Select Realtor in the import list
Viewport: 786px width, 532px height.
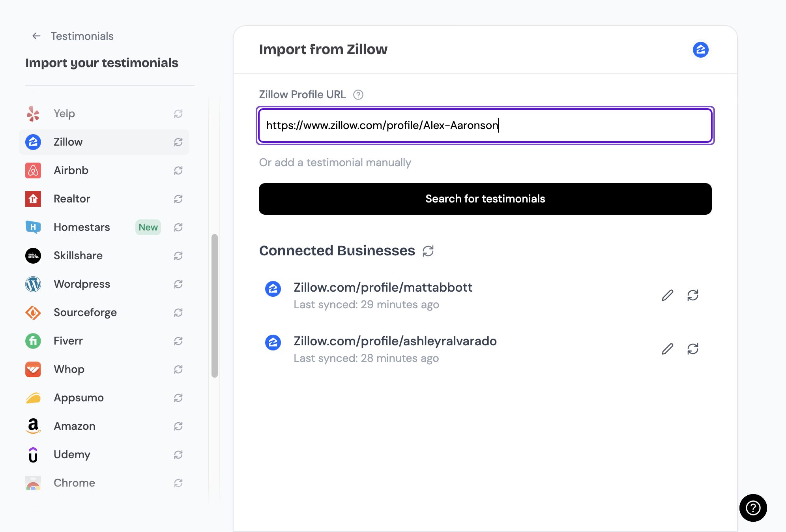click(x=104, y=199)
